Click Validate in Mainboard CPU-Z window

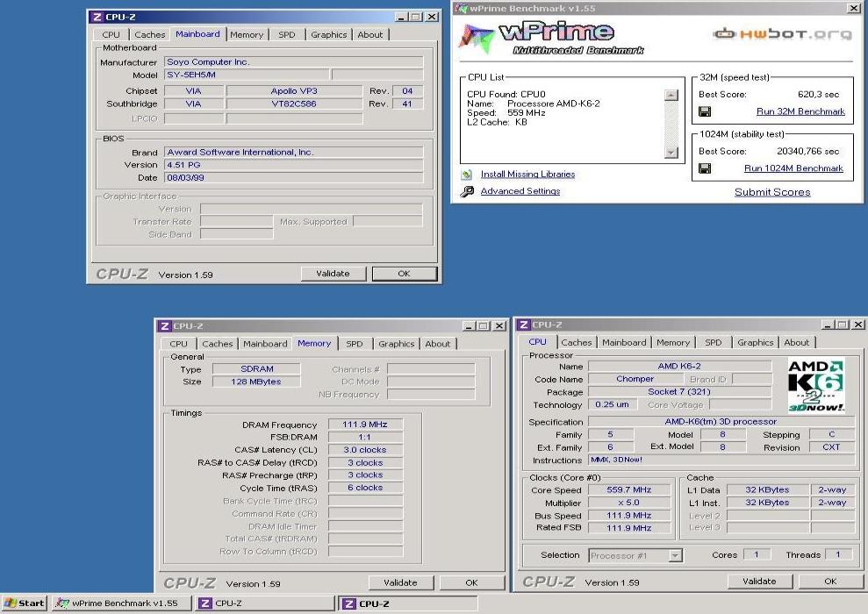point(334,274)
